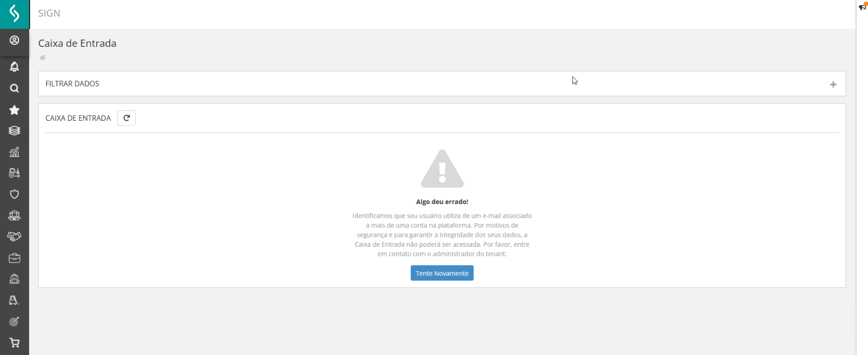Open the growth chart icon in sidebar

coord(15,152)
